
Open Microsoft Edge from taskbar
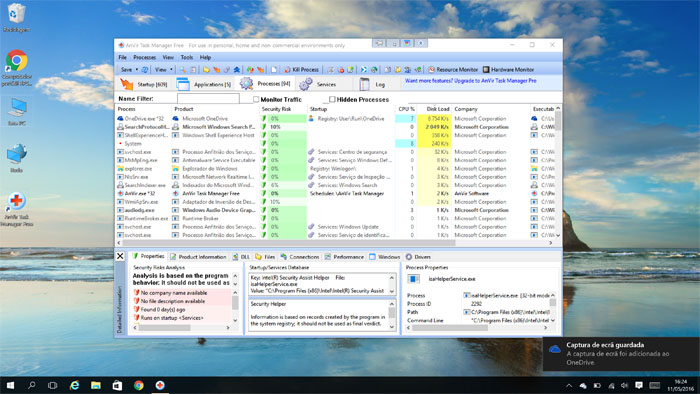[x=74, y=385]
